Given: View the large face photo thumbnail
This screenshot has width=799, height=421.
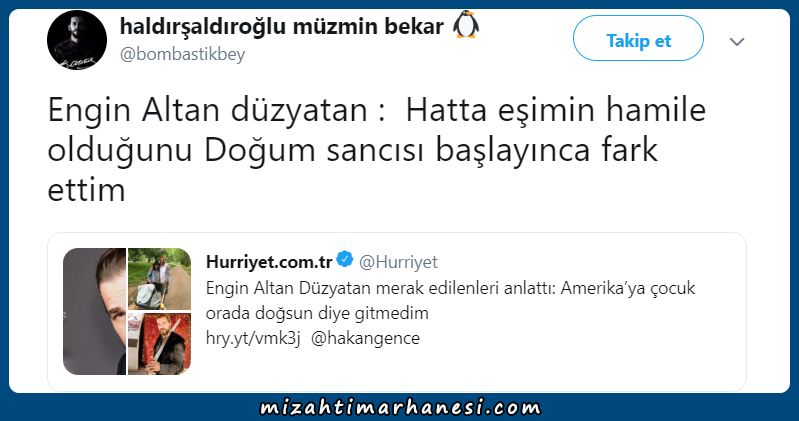Looking at the screenshot, I should [x=94, y=311].
